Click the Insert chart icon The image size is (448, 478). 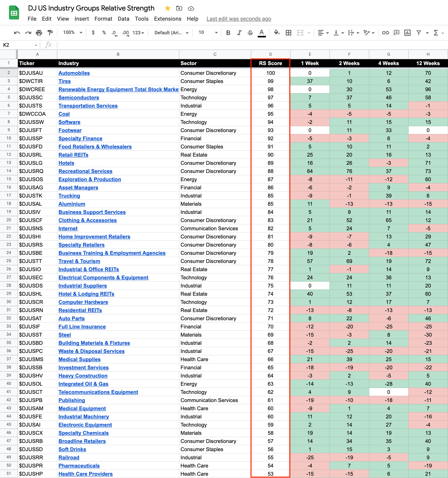pos(407,33)
